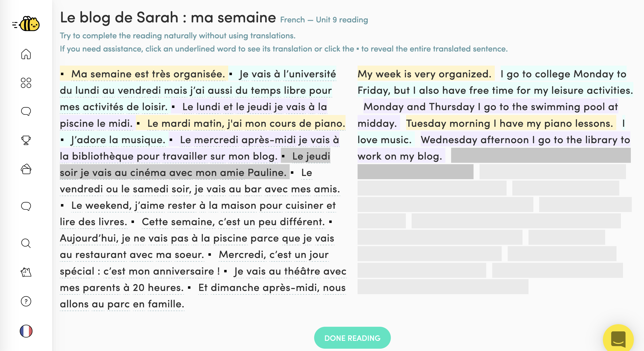The width and height of the screenshot is (644, 351).
Task: Open the yellow chat support widget
Action: click(x=618, y=339)
